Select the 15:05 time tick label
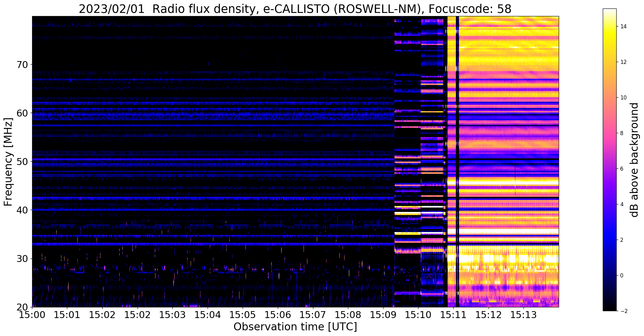The width and height of the screenshot is (644, 336). coord(243,315)
